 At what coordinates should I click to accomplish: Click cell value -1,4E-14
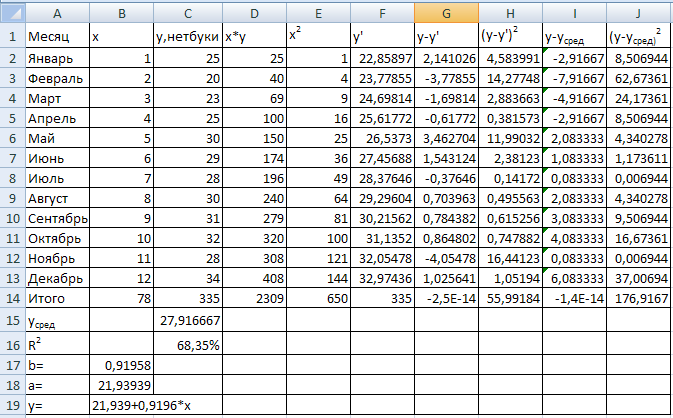(x=574, y=298)
